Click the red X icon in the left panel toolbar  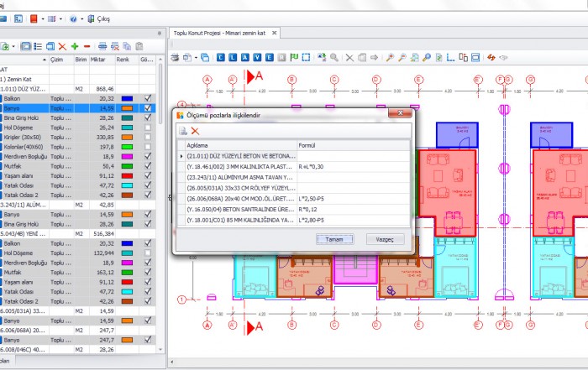pyautogui.click(x=62, y=45)
